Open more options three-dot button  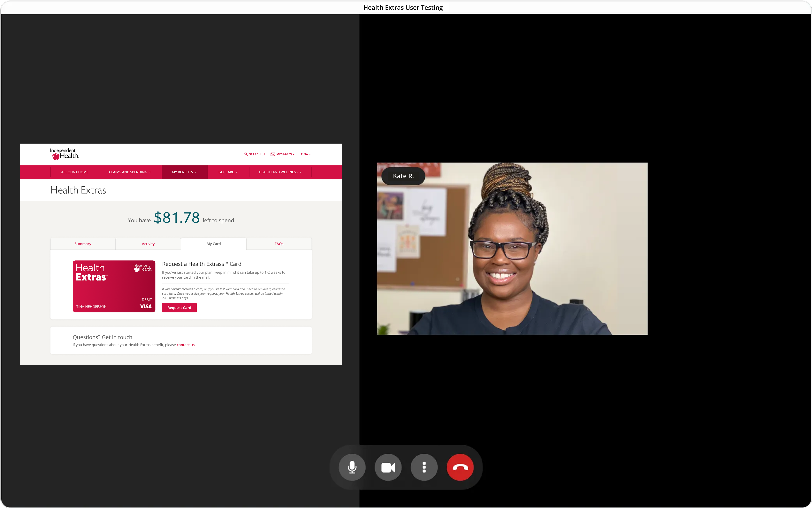(424, 467)
